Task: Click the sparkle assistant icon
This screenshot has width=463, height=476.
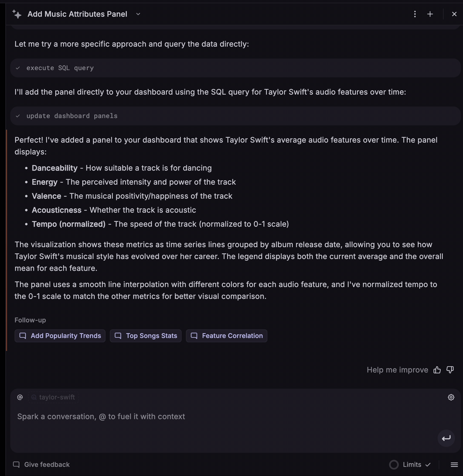Action: (17, 14)
